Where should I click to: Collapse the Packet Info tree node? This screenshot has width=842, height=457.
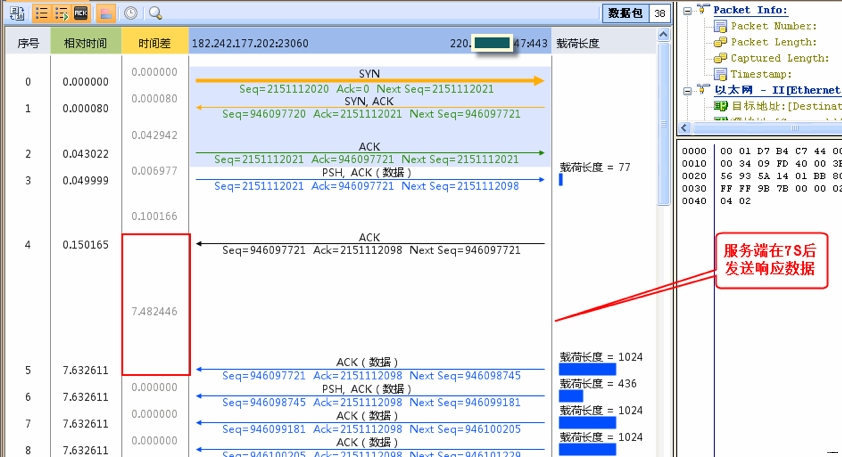[690, 10]
